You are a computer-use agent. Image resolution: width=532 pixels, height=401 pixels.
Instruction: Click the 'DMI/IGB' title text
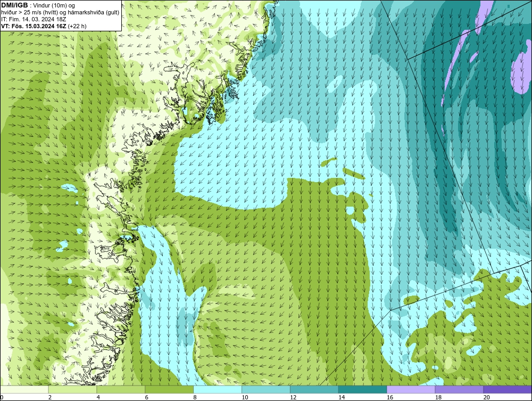(x=14, y=5)
